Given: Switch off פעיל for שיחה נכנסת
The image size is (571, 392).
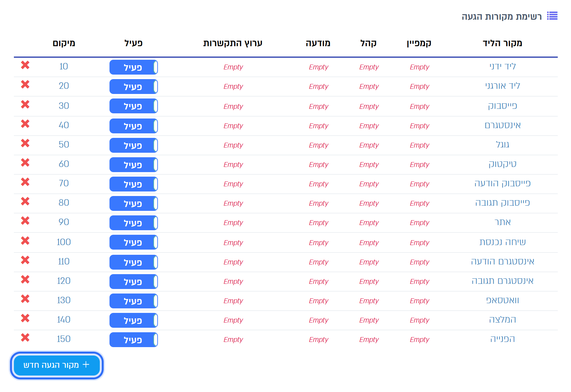Looking at the screenshot, I should pos(134,242).
